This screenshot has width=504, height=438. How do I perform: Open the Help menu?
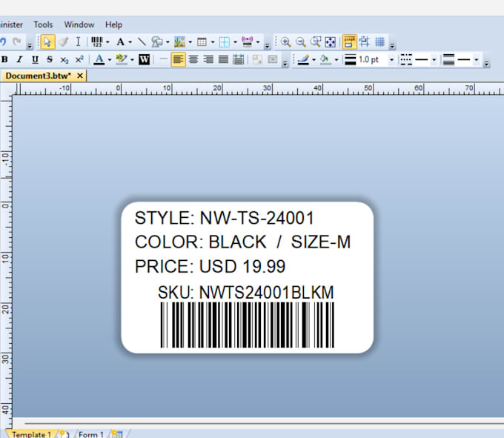tap(113, 24)
